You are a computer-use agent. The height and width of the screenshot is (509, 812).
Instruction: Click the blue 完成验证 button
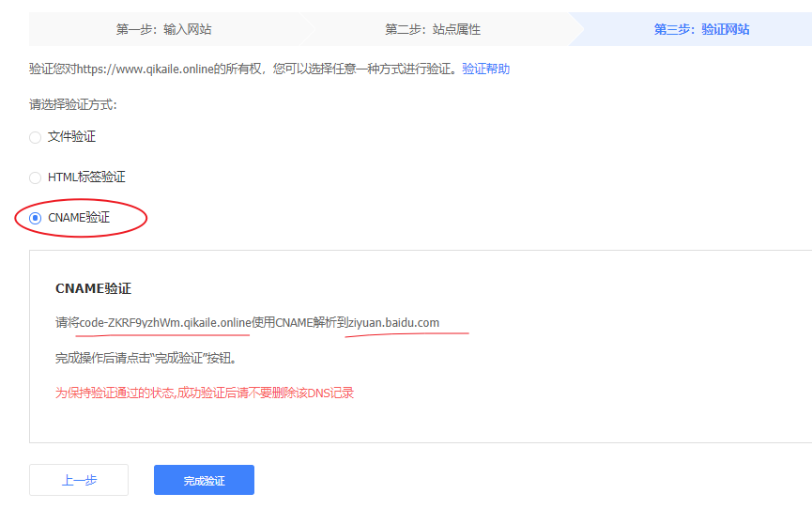tap(204, 480)
